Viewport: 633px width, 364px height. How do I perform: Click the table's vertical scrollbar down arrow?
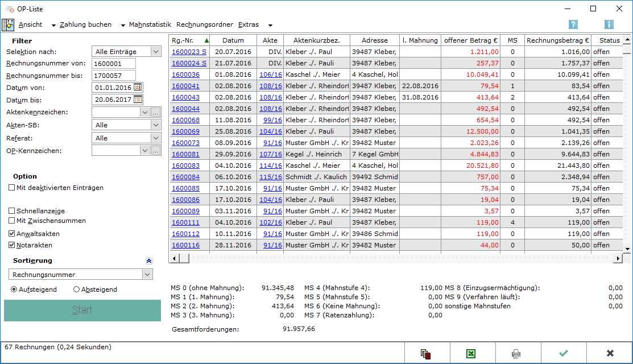[627, 249]
